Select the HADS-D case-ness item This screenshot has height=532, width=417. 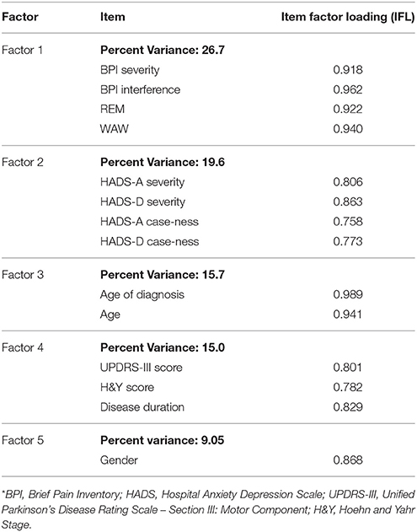149,241
